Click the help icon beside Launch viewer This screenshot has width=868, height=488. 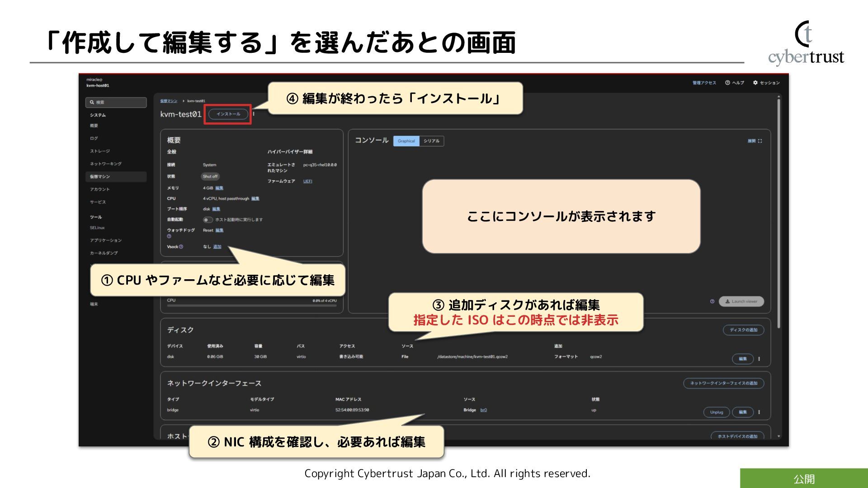[x=712, y=301]
